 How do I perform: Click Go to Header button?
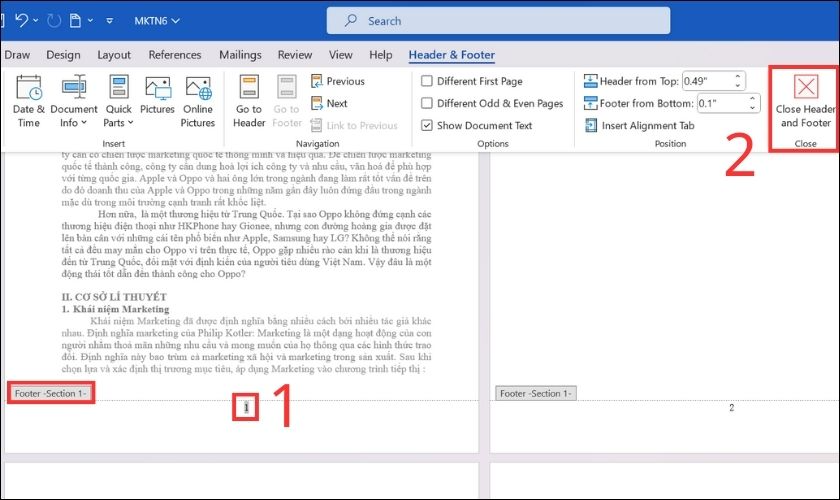[249, 102]
